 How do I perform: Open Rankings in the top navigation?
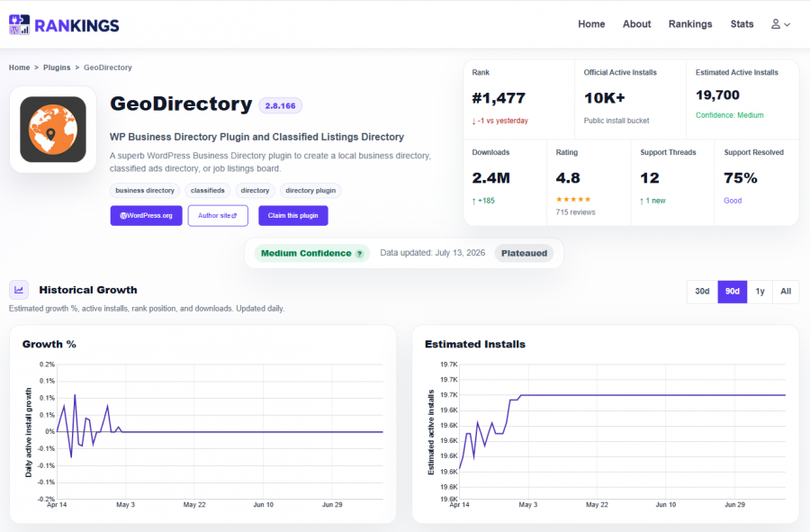[x=690, y=24]
